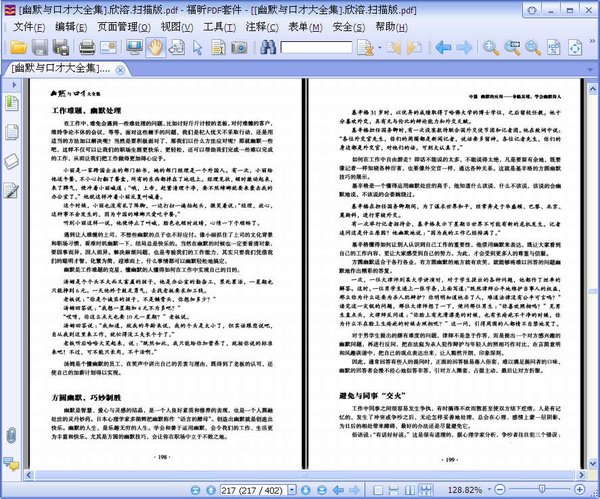
Task: Switch to facing pages layout
Action: [x=409, y=490]
